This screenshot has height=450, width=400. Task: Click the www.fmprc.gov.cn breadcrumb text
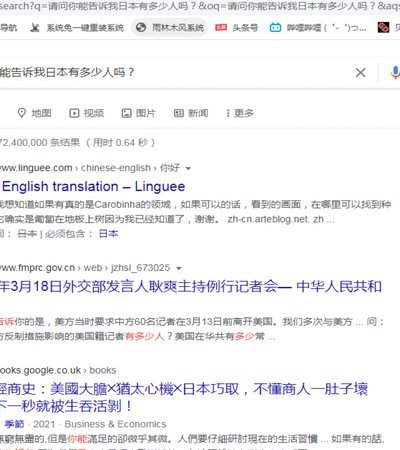[37, 268]
